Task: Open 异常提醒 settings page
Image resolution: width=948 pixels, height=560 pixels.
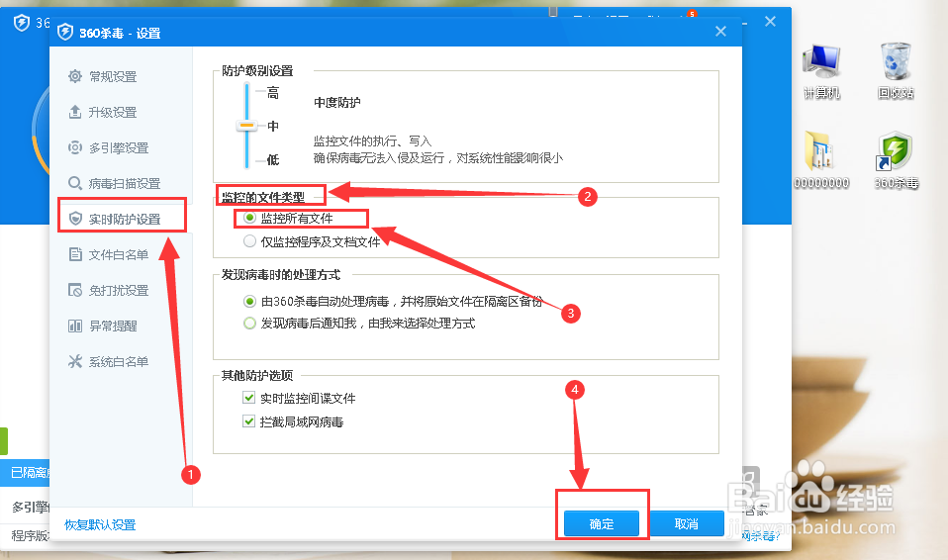Action: pyautogui.click(x=113, y=327)
